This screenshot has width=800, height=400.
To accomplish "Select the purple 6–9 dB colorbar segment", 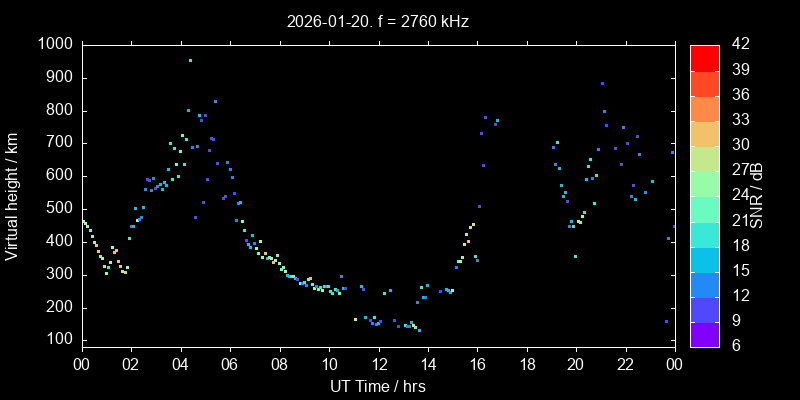I will [705, 334].
